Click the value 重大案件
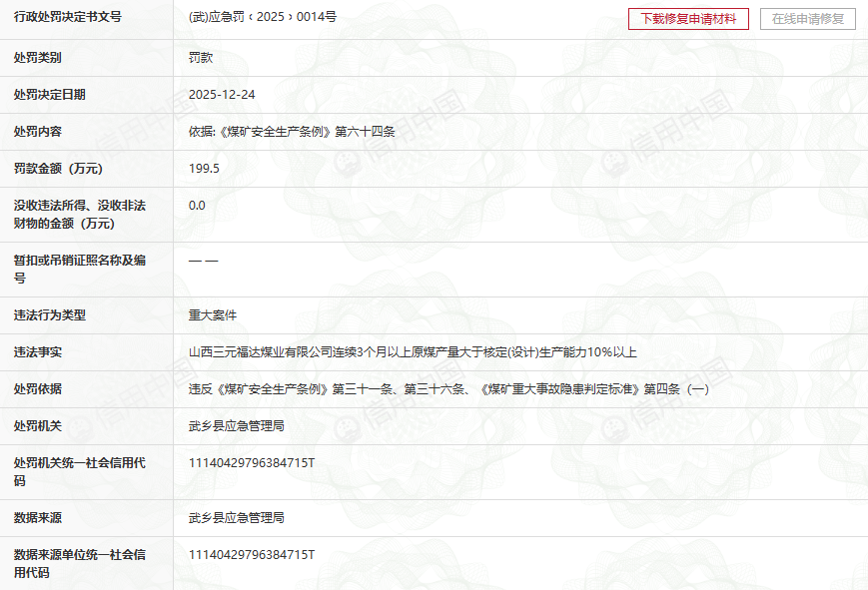 (x=213, y=315)
